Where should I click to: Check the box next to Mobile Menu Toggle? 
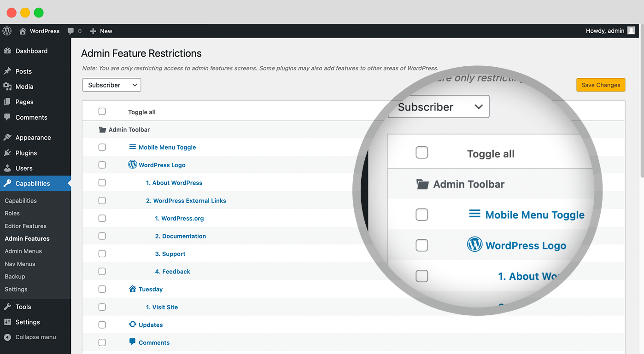point(102,147)
